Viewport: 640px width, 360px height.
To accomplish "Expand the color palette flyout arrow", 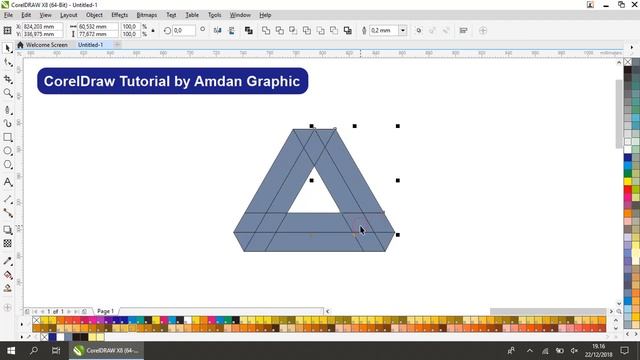I will click(22, 324).
